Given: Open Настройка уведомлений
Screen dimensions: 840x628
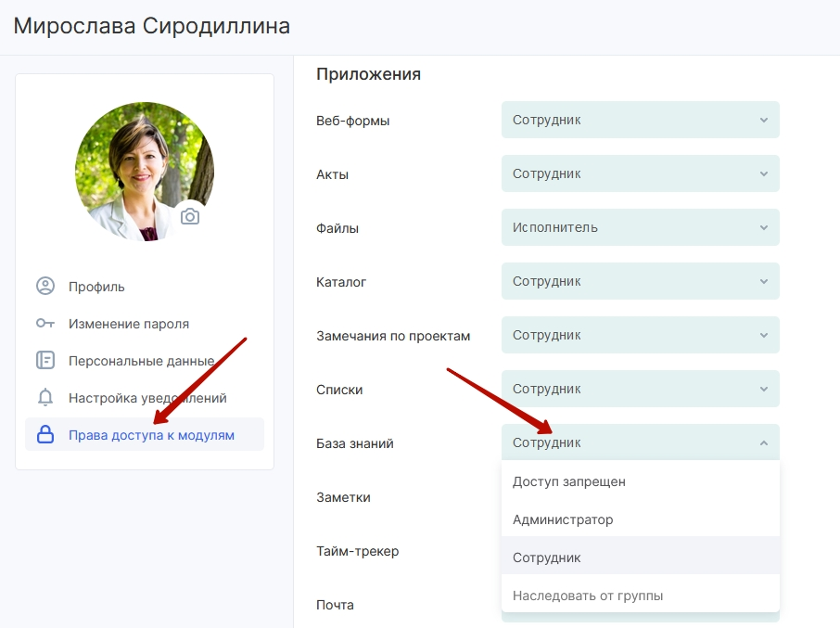Looking at the screenshot, I should click(147, 398).
